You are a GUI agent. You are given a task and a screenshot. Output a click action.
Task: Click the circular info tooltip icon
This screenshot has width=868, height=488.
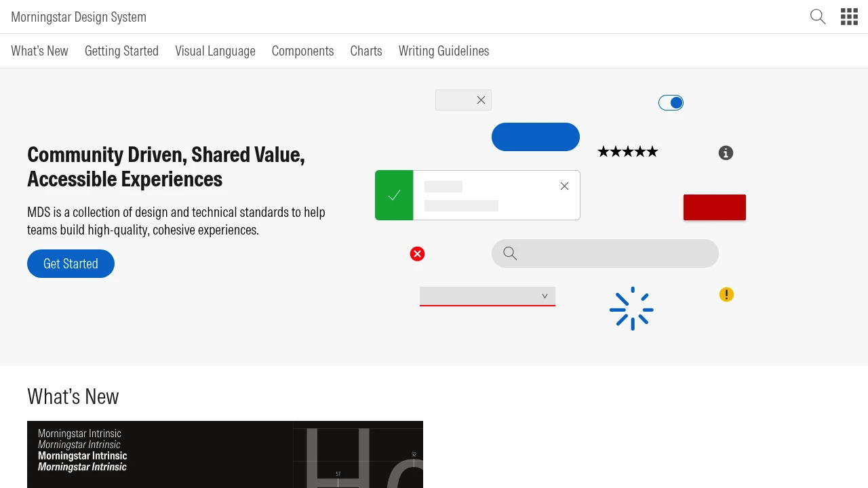click(x=726, y=152)
